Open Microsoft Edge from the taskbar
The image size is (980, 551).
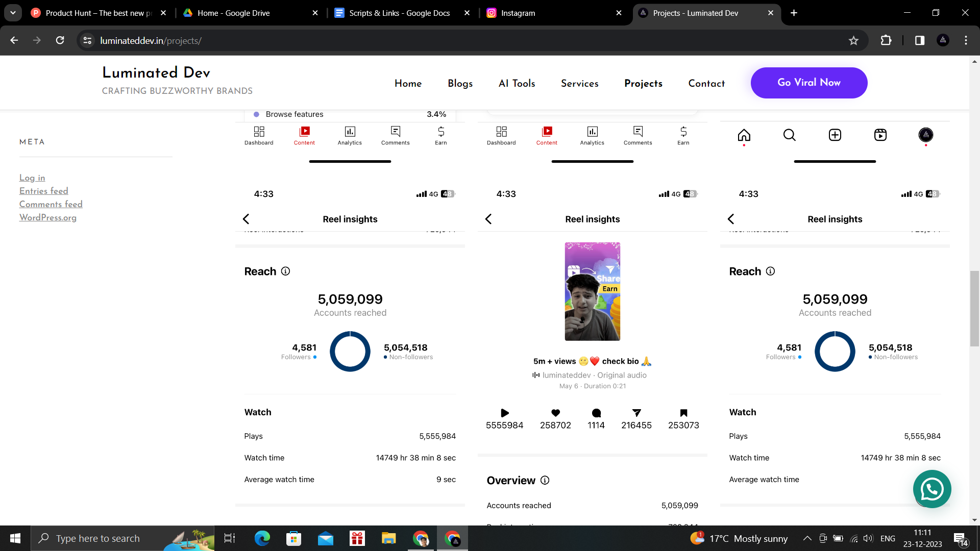tap(262, 538)
